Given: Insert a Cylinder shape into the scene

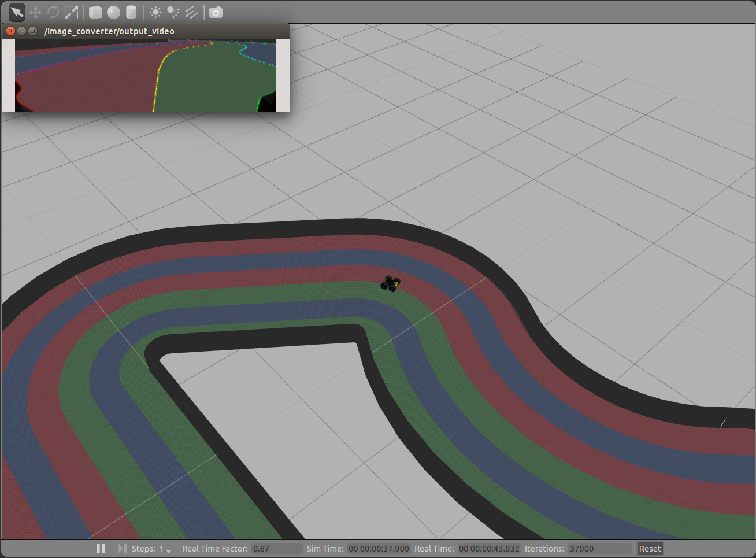Looking at the screenshot, I should tap(131, 12).
